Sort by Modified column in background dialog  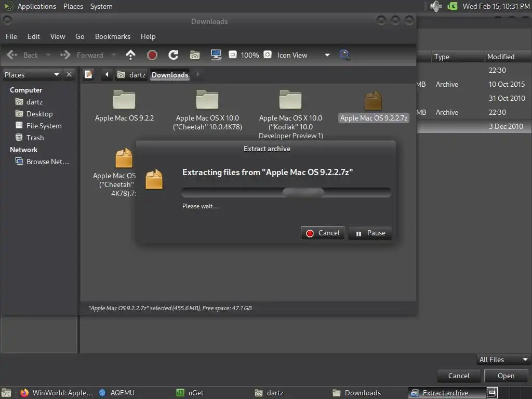[508, 57]
